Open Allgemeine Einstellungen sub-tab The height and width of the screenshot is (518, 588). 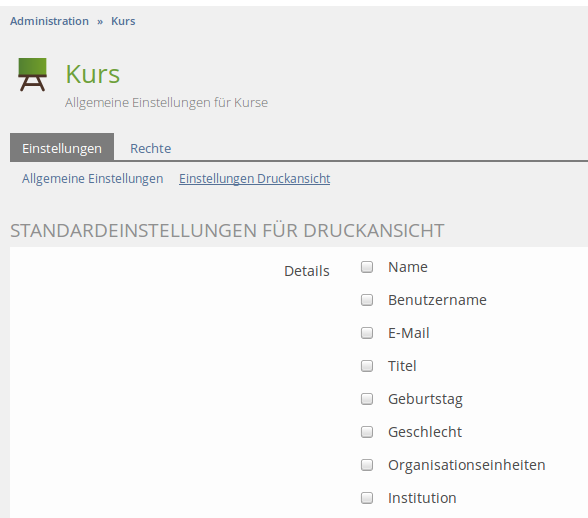(x=93, y=179)
